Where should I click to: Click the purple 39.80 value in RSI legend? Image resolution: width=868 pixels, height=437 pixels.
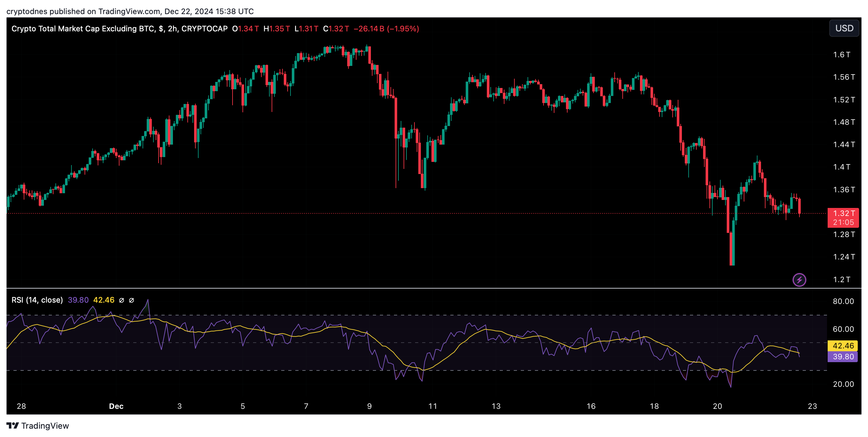78,300
